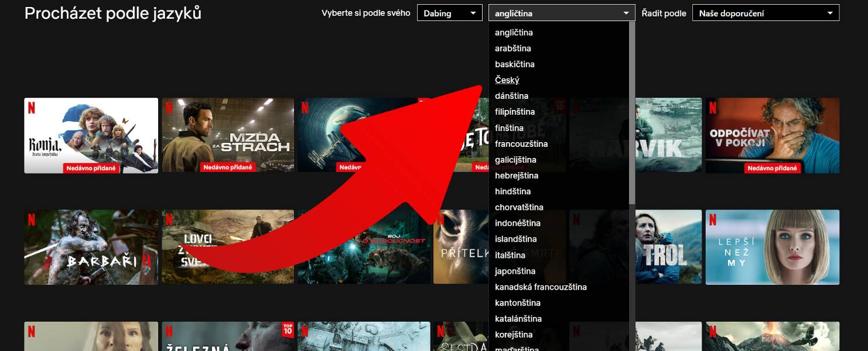Click the Vyberte si podle svého label
The width and height of the screenshot is (868, 351).
[366, 13]
